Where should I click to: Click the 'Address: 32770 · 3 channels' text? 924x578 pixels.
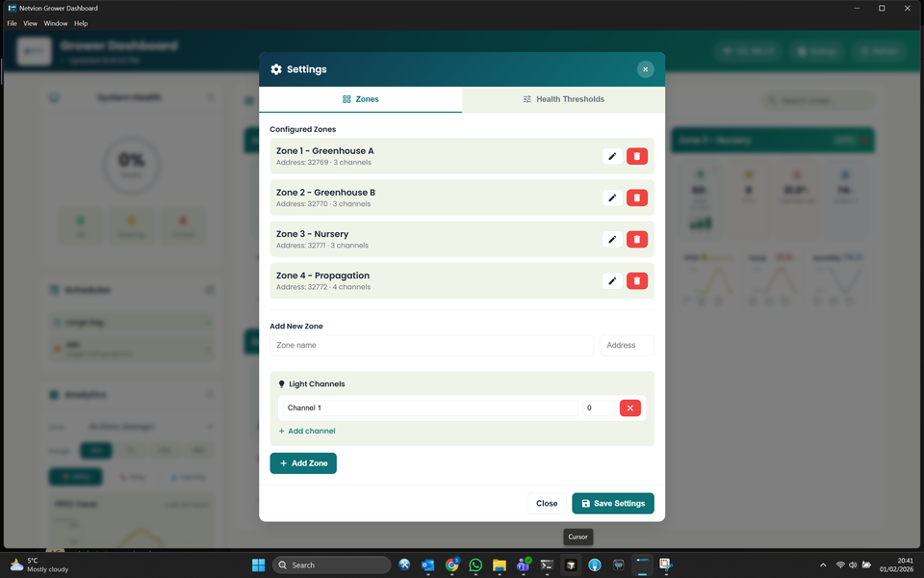pyautogui.click(x=323, y=204)
